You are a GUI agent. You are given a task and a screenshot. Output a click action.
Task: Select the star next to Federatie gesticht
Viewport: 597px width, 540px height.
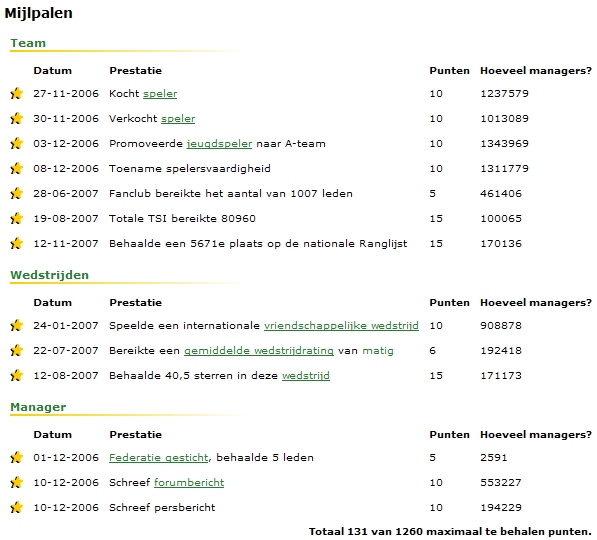pyautogui.click(x=16, y=457)
